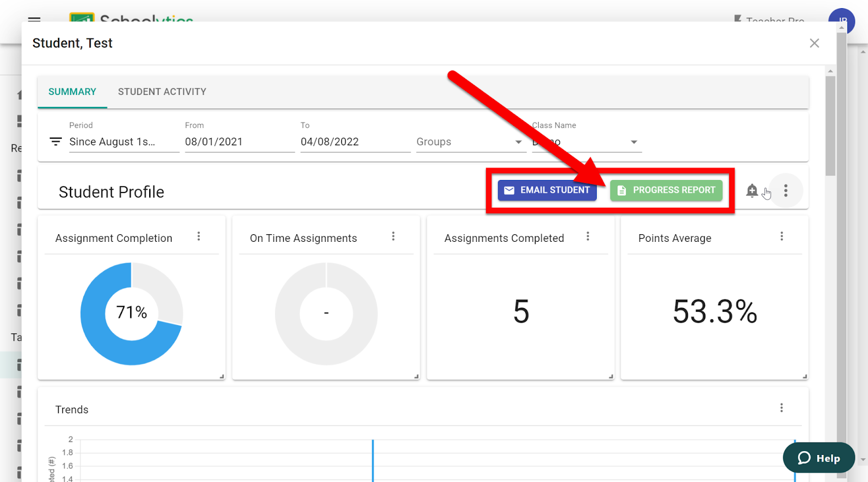The image size is (868, 482).
Task: Open the hamburger navigation menu
Action: pyautogui.click(x=34, y=20)
